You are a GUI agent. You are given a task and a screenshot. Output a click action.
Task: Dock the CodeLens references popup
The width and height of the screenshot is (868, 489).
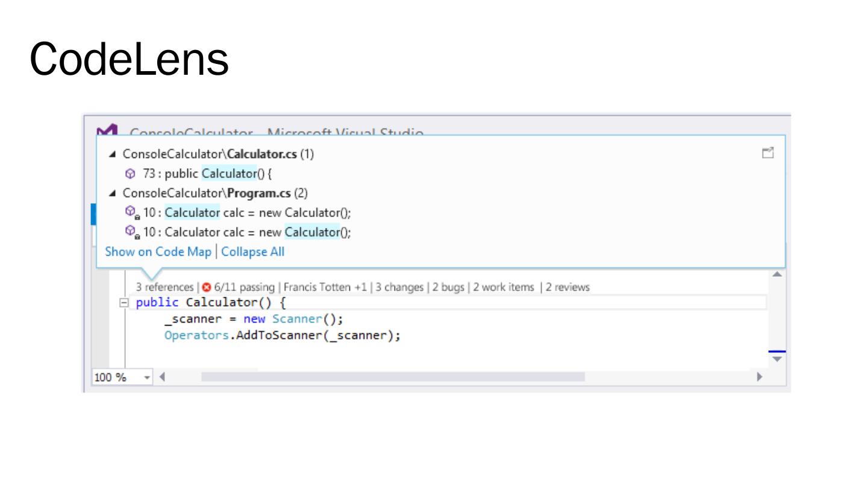click(767, 154)
